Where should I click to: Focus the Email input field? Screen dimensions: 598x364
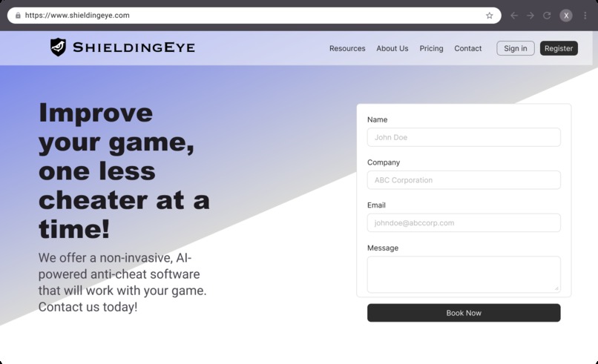[x=464, y=222]
